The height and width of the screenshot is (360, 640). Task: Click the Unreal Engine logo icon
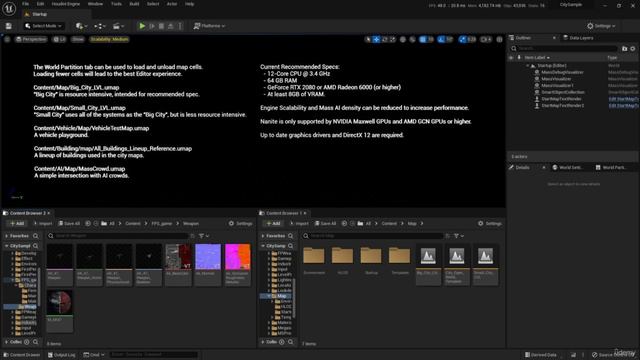(x=9, y=8)
